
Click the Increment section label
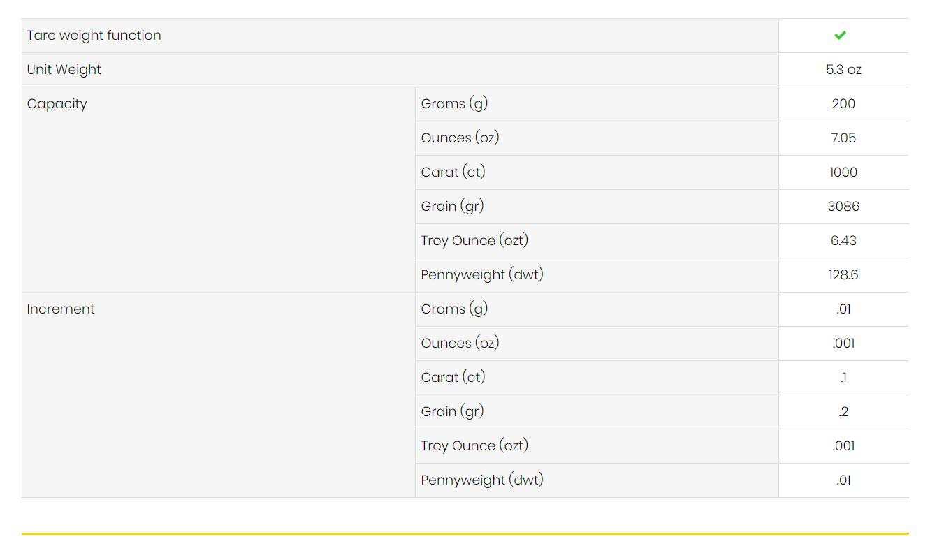(x=60, y=309)
